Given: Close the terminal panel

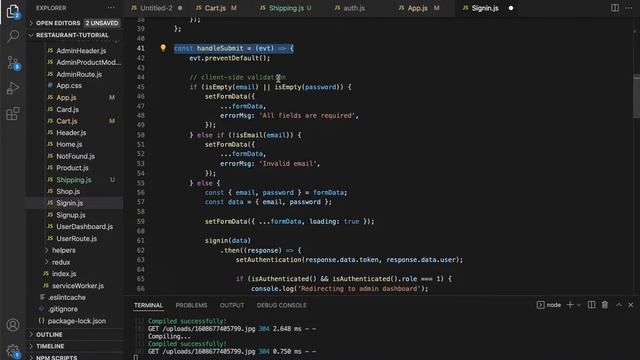Looking at the screenshot, I should click(631, 305).
